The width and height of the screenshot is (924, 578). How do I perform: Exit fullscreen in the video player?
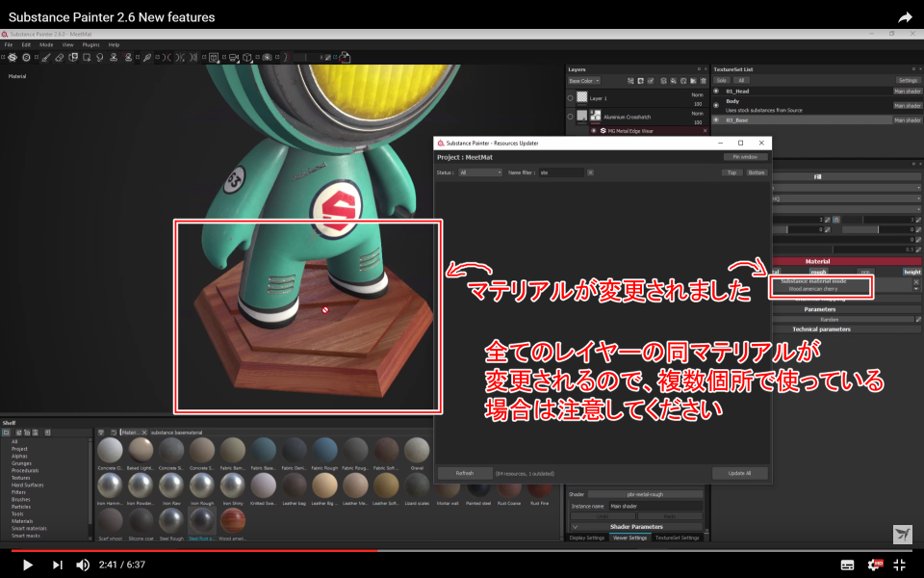pos(899,565)
